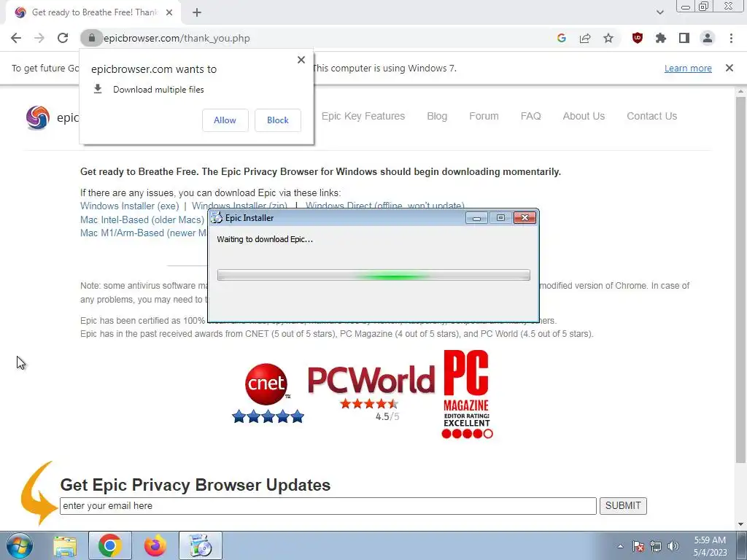This screenshot has width=747, height=560.
Task: Open the Forum page
Action: [484, 116]
